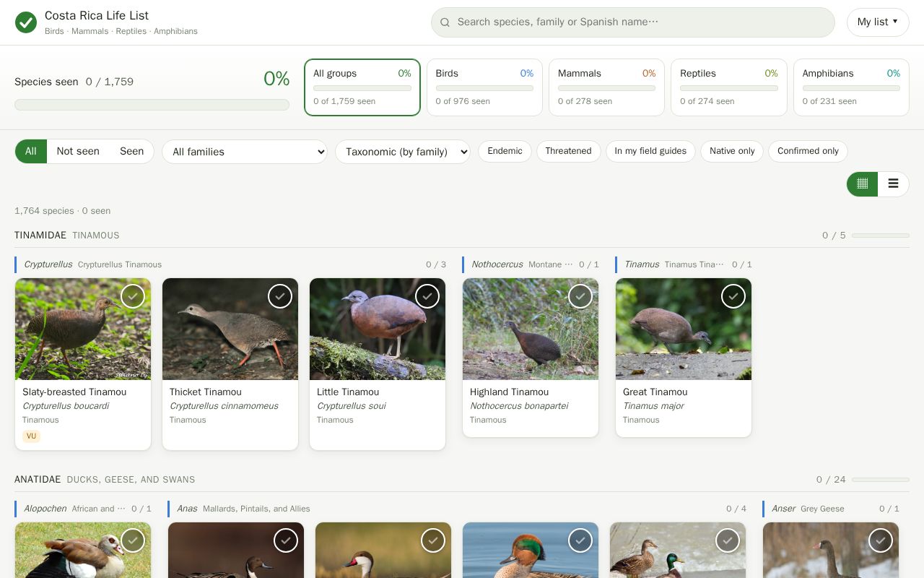Mark Little Tinamou as seen
This screenshot has width=924, height=578.
click(x=427, y=296)
